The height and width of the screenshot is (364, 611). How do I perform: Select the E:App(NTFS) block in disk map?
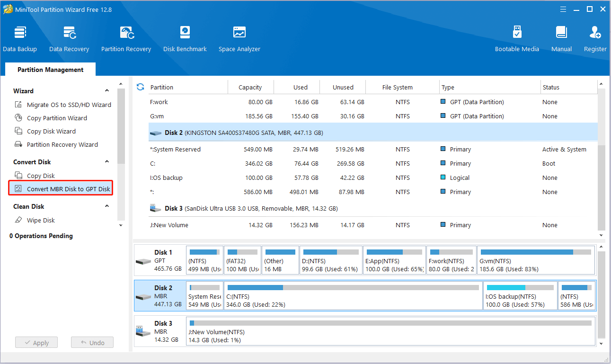click(395, 260)
